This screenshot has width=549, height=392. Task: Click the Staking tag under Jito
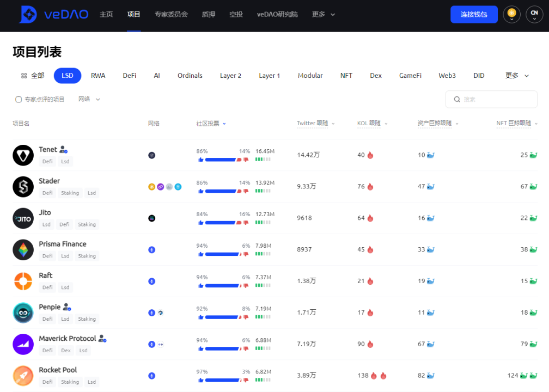[x=87, y=224]
